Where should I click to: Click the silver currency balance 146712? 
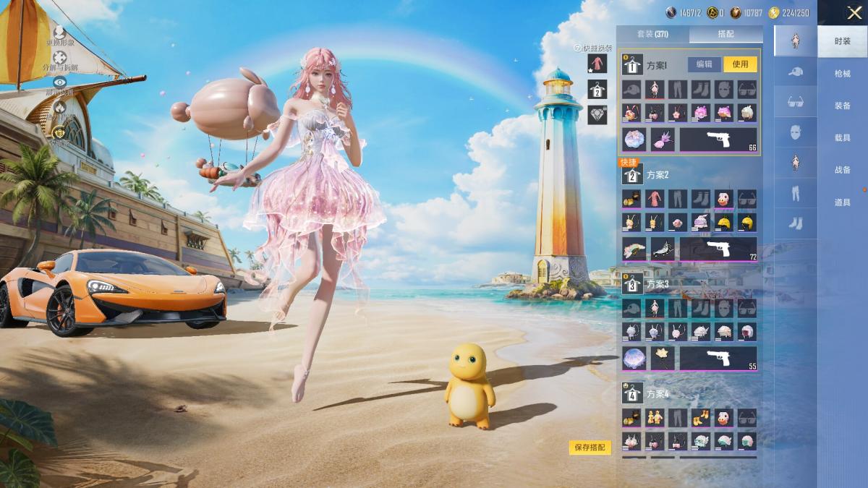[684, 12]
